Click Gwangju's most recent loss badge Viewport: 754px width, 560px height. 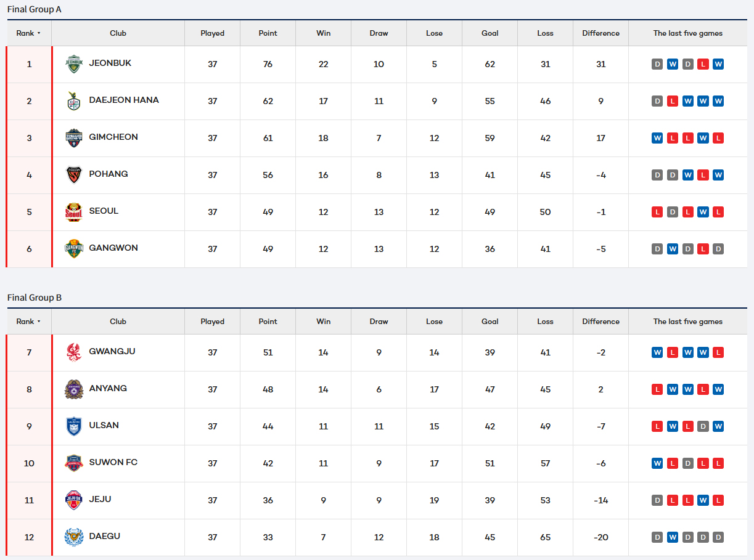pyautogui.click(x=718, y=352)
